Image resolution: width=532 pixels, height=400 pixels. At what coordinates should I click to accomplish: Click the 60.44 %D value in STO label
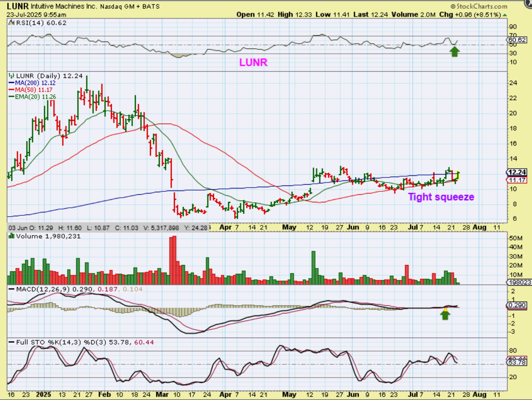[x=144, y=342]
